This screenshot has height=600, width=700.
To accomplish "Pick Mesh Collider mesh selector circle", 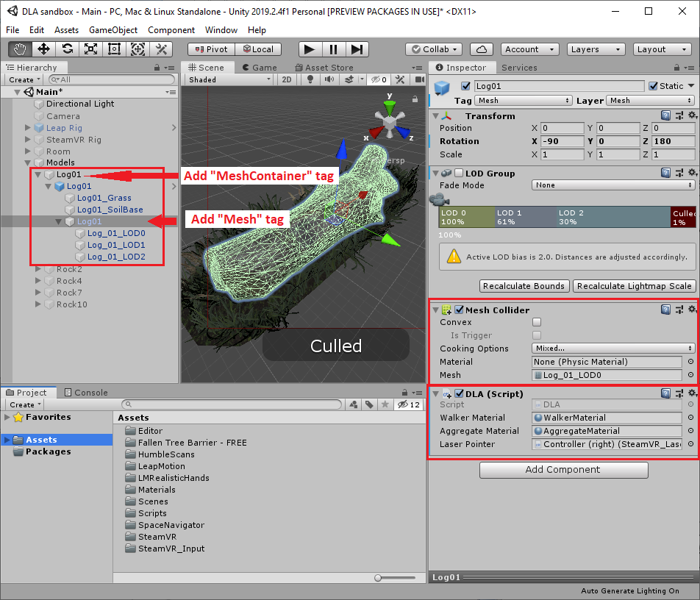I will [x=690, y=375].
